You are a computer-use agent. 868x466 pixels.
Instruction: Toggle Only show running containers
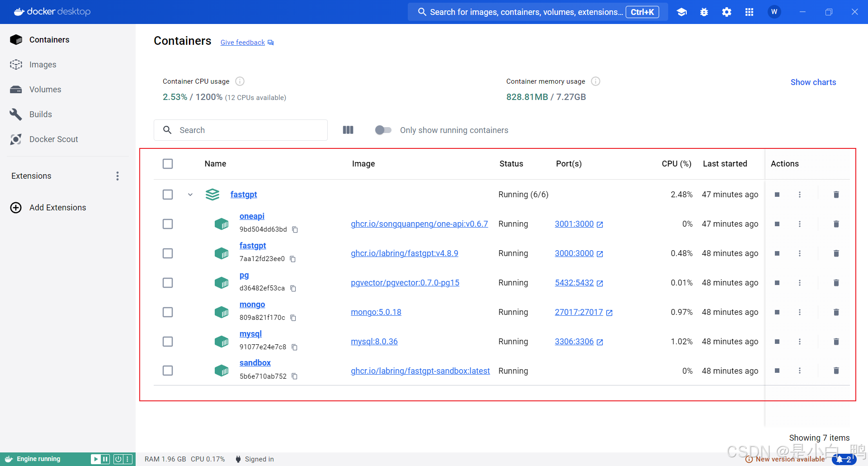383,130
